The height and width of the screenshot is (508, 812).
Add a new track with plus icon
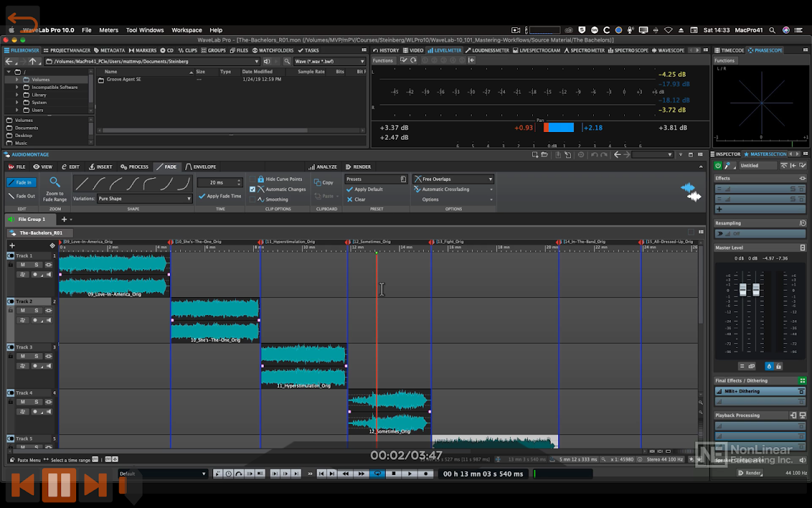tap(11, 245)
